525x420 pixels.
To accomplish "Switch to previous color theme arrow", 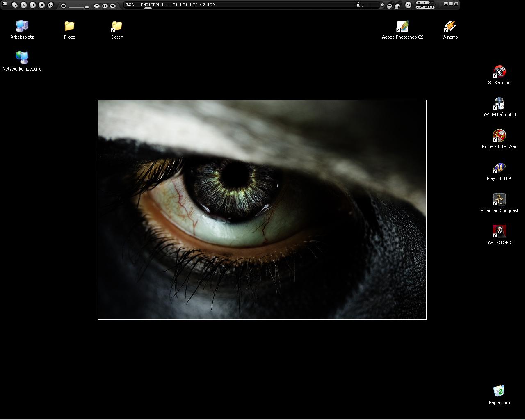I will [x=417, y=7].
